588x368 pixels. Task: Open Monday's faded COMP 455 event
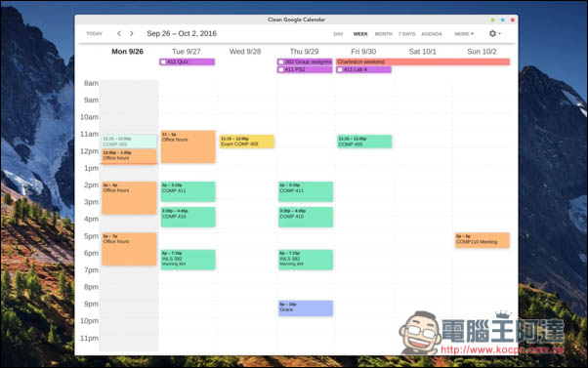(x=129, y=142)
